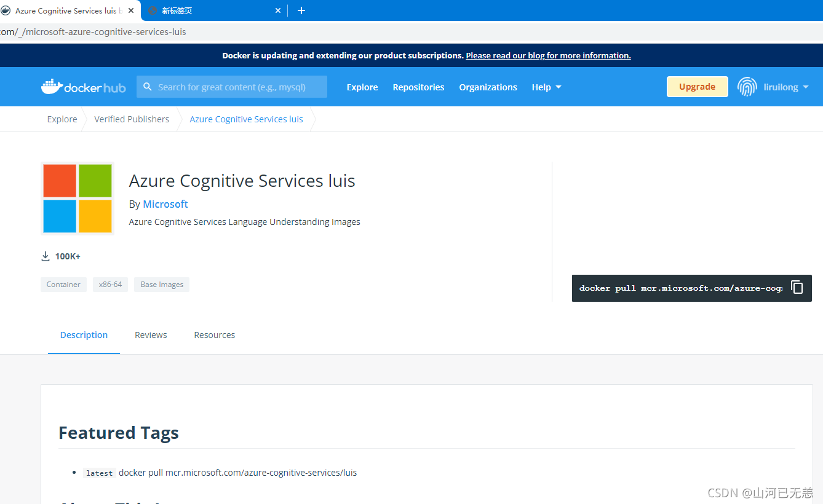Click the Explore breadcrumb
This screenshot has width=823, height=504.
[62, 119]
